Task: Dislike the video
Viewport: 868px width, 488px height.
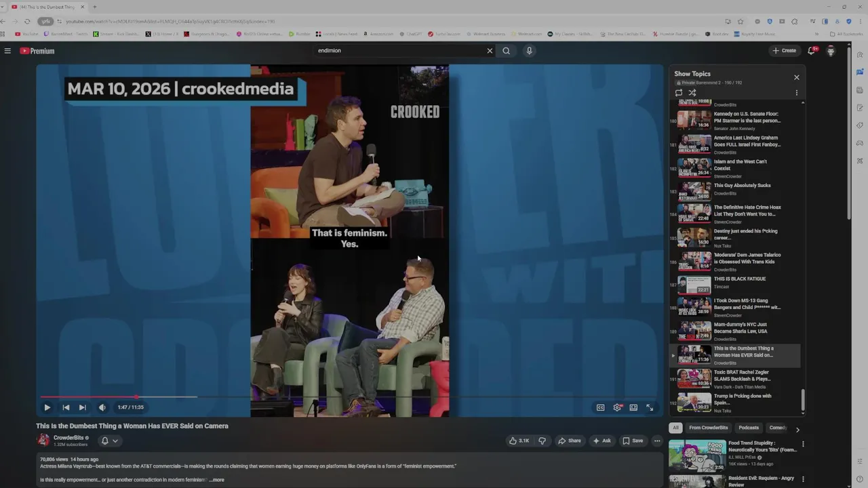Action: click(542, 441)
